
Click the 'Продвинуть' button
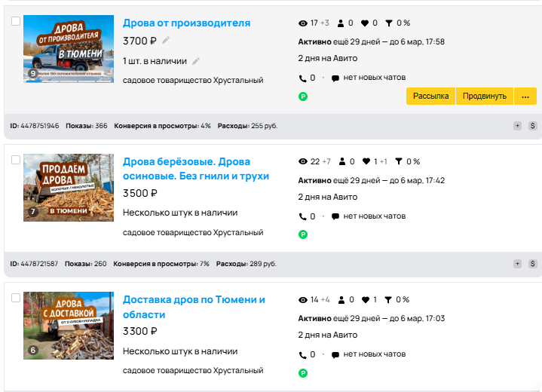click(x=485, y=96)
